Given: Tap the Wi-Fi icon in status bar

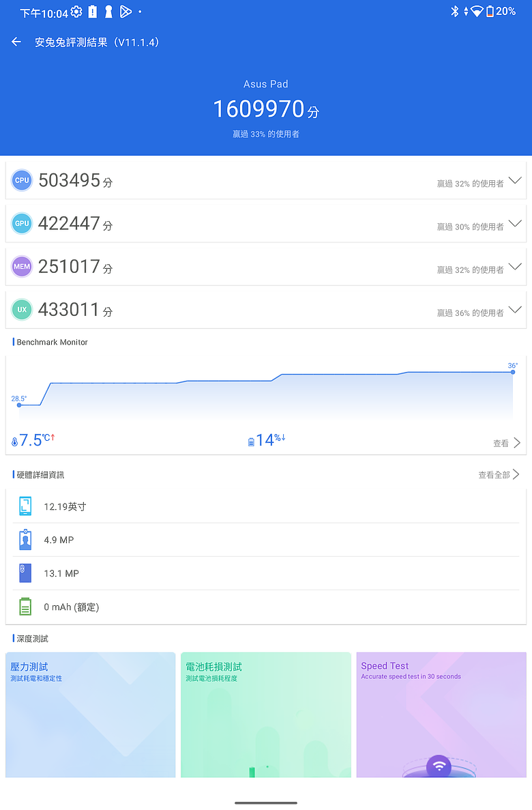Looking at the screenshot, I should coord(477,12).
